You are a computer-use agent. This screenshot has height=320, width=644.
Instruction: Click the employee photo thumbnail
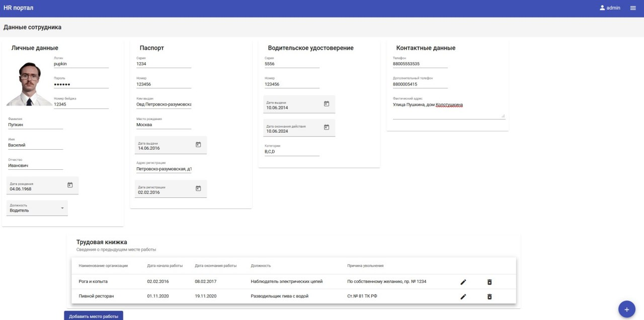29,84
